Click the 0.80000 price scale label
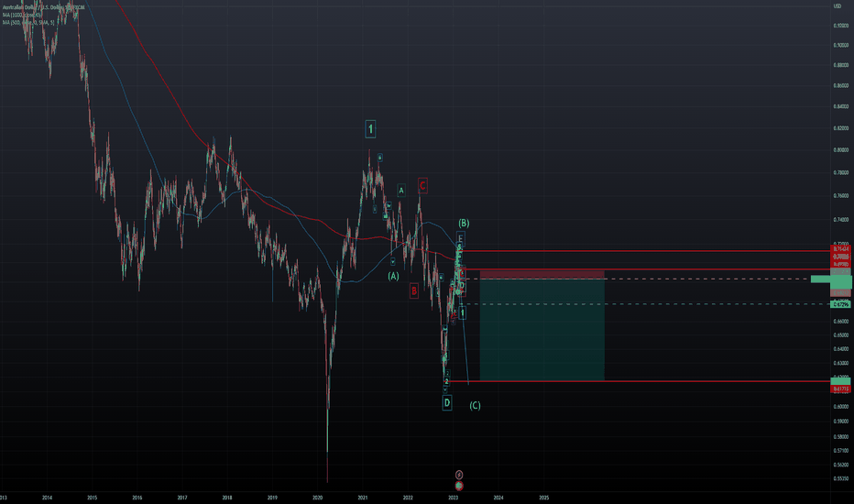The width and height of the screenshot is (854, 504). click(840, 150)
